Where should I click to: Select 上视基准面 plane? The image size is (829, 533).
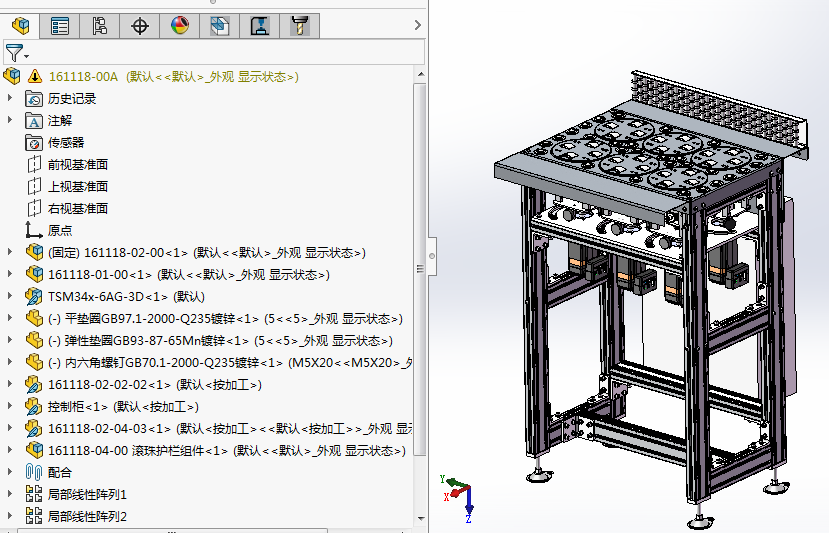tap(78, 187)
